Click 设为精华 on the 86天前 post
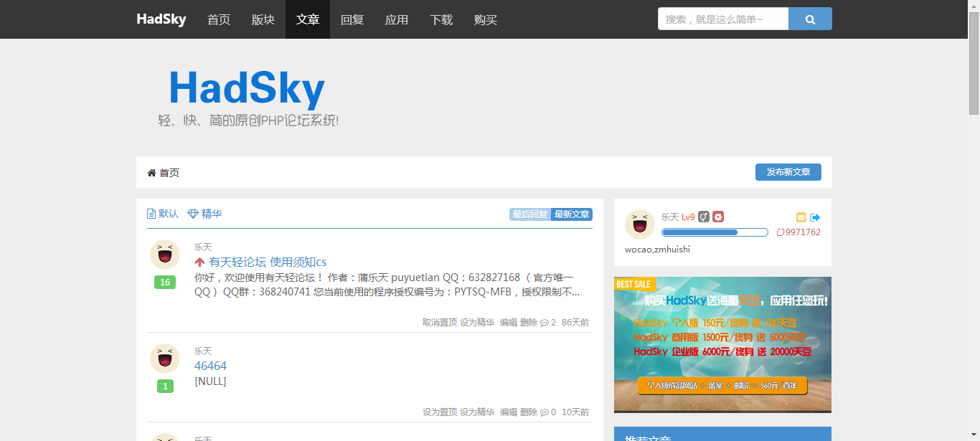The height and width of the screenshot is (441, 980). 477,323
